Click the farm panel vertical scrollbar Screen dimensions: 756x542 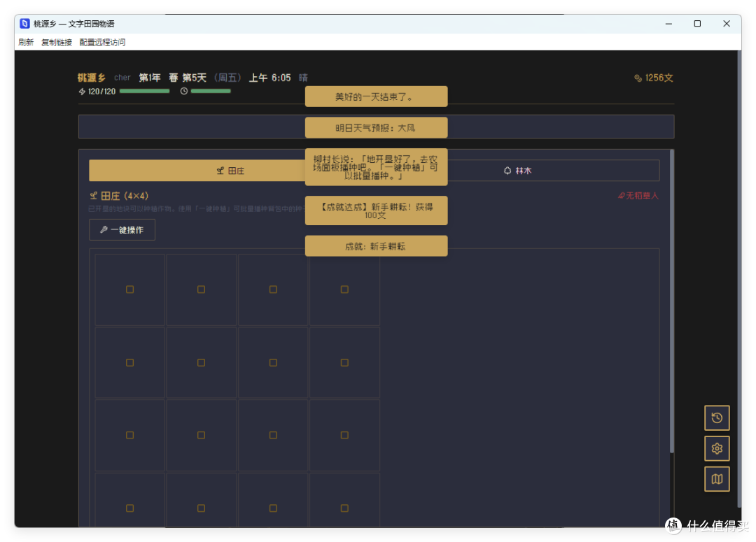tap(671, 301)
